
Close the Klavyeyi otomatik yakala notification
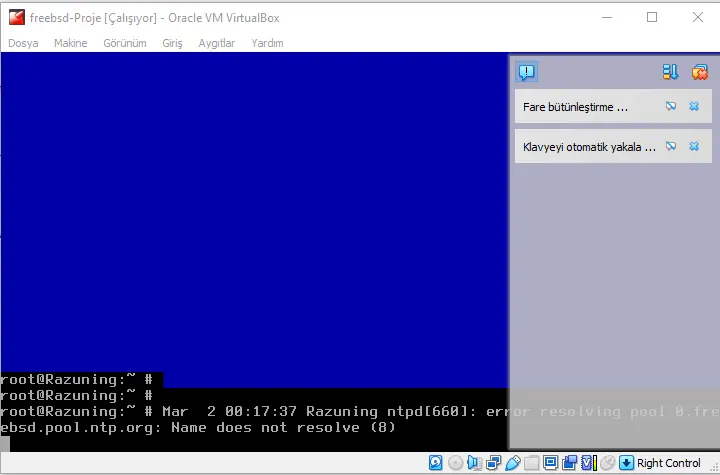tap(694, 147)
